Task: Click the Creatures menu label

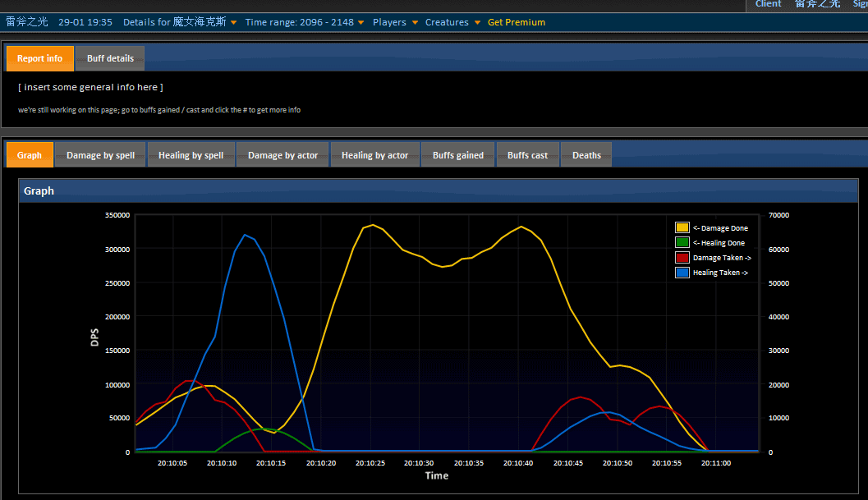Action: click(447, 22)
